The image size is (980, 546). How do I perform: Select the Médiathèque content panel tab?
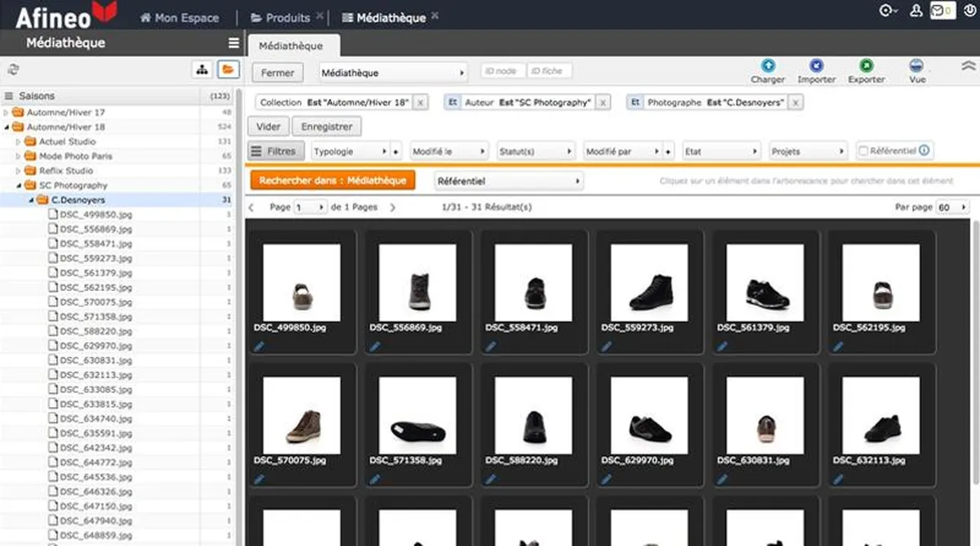point(291,46)
